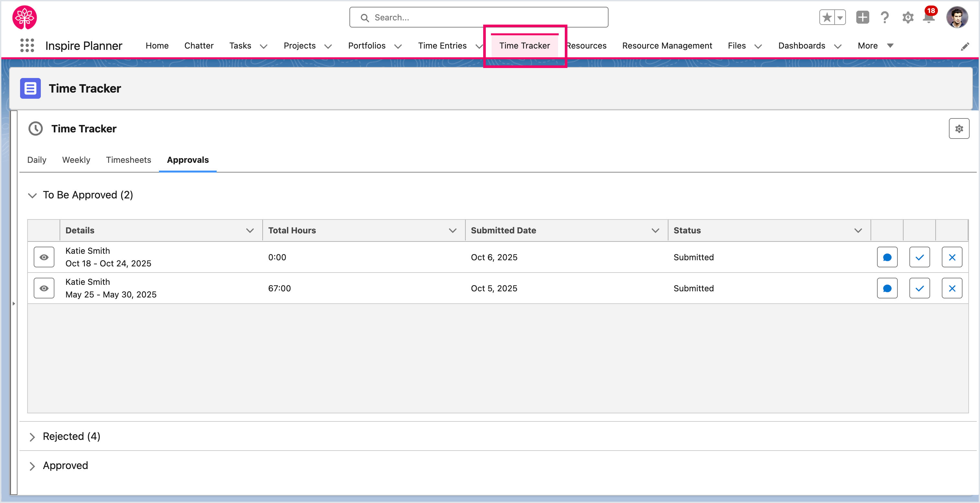Screen dimensions: 980x503
Task: Click the global create plus icon
Action: pyautogui.click(x=862, y=17)
